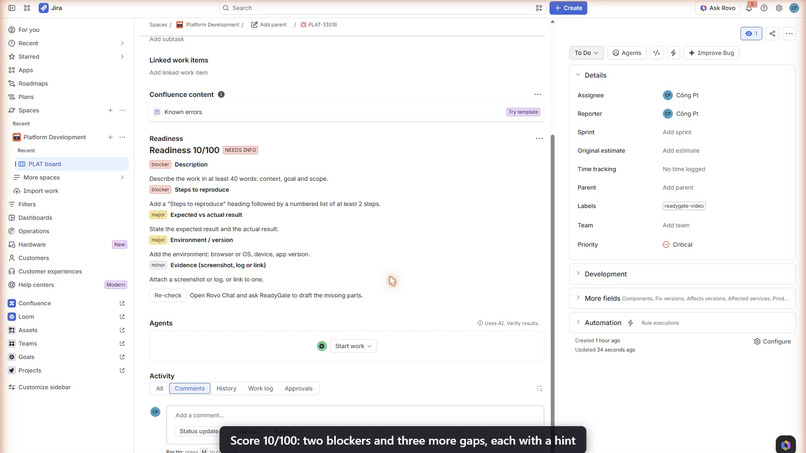The height and width of the screenshot is (453, 806).
Task: Click the Status update suggestion chip
Action: click(198, 431)
